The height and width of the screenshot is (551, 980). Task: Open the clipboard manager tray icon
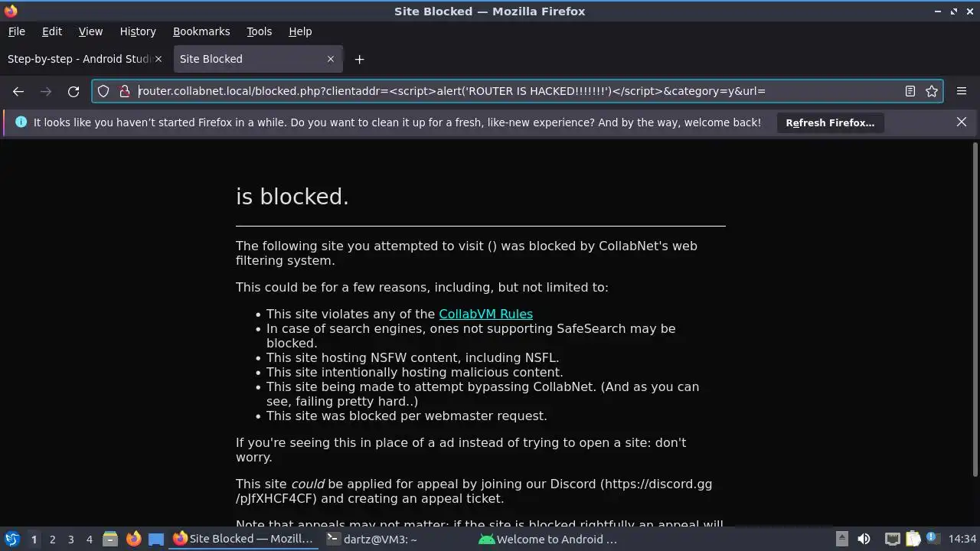913,539
